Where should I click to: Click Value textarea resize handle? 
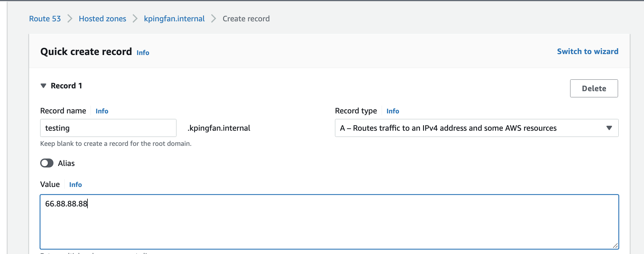[x=615, y=245]
